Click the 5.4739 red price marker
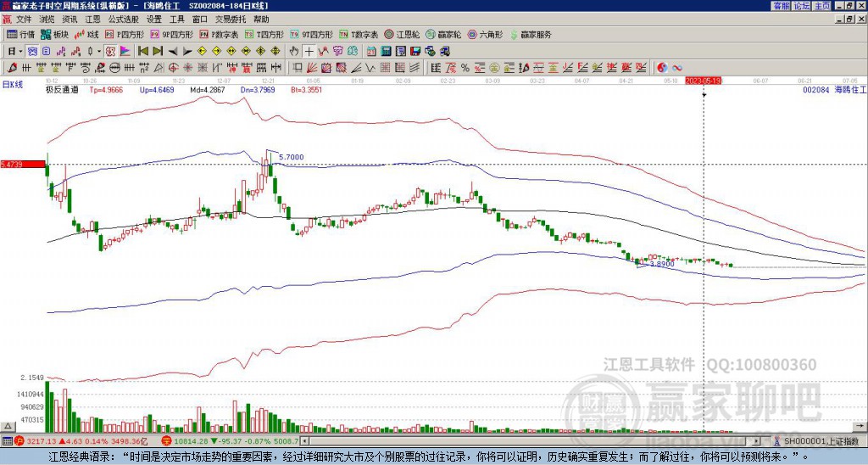Screen dimensions: 868x465 pyautogui.click(x=23, y=164)
